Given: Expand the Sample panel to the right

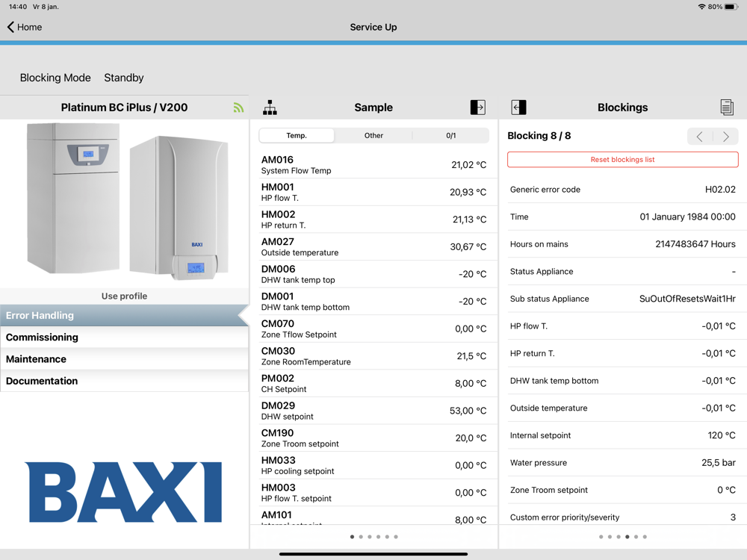Looking at the screenshot, I should (478, 107).
